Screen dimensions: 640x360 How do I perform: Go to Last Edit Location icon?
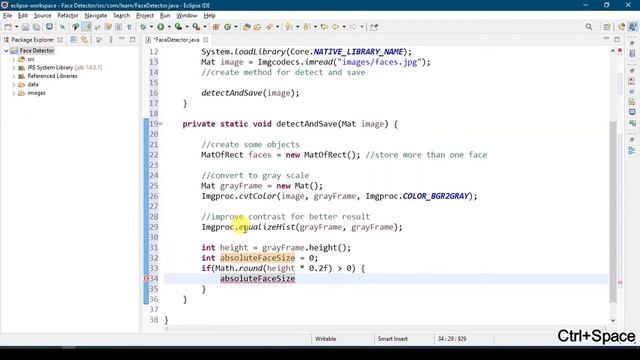324,27
